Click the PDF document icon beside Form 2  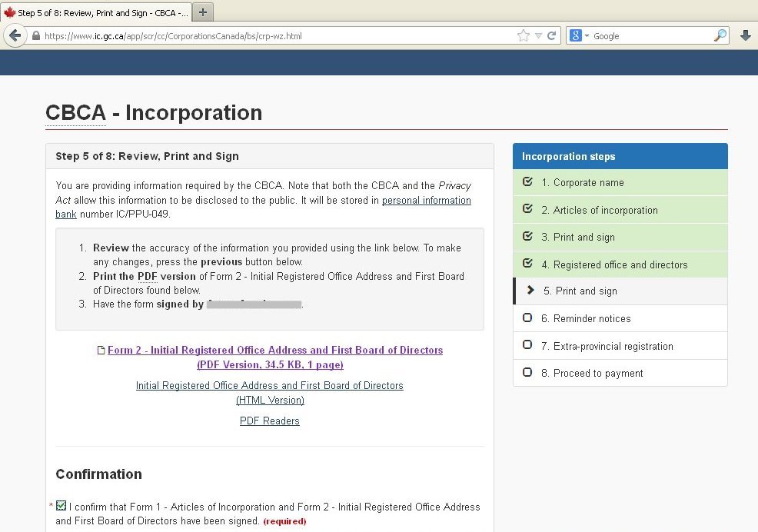pyautogui.click(x=101, y=350)
